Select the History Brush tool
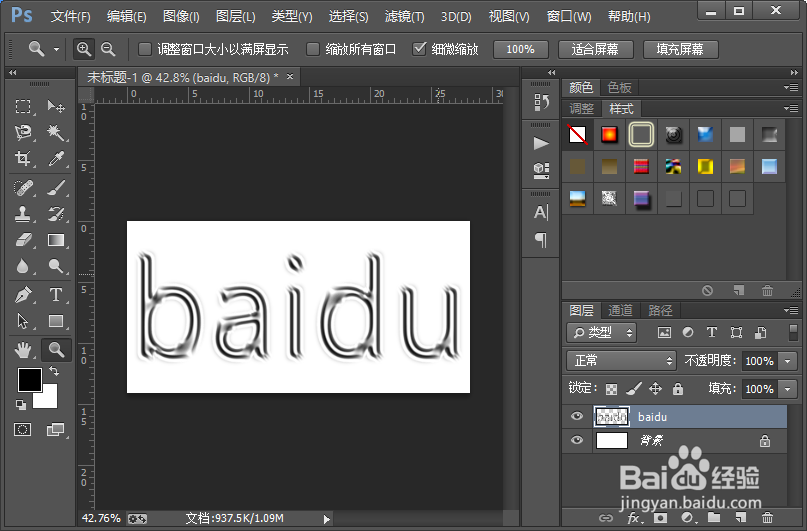 (56, 214)
